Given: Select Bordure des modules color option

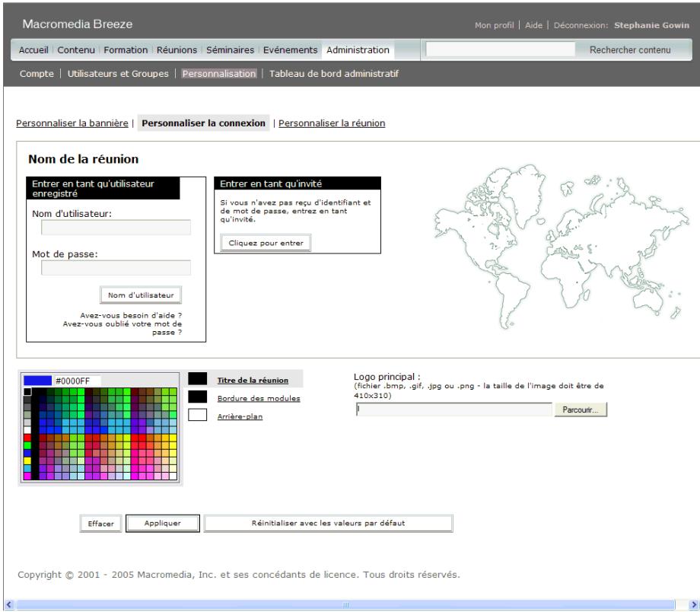Looking at the screenshot, I should pyautogui.click(x=259, y=398).
